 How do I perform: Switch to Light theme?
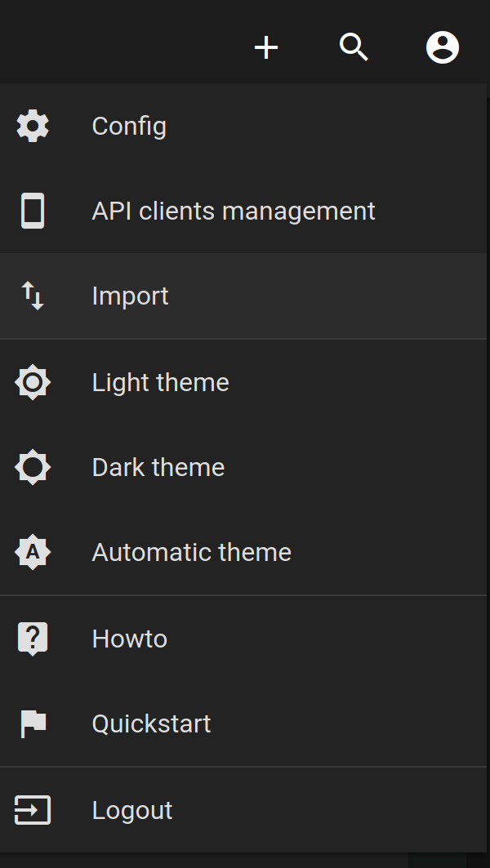tap(243, 382)
